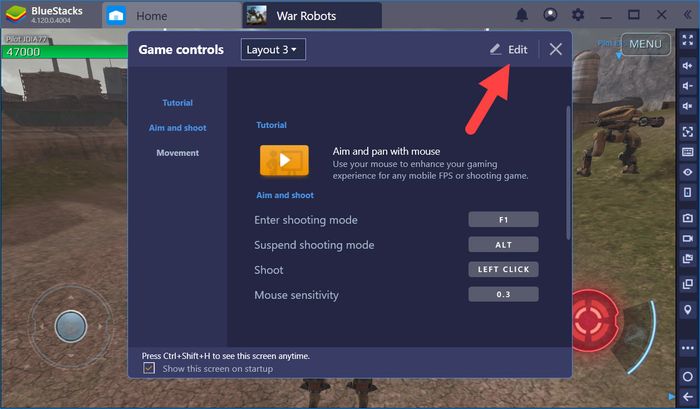The height and width of the screenshot is (409, 700).
Task: Toggle Show this screen on startup checkbox
Action: click(x=149, y=368)
